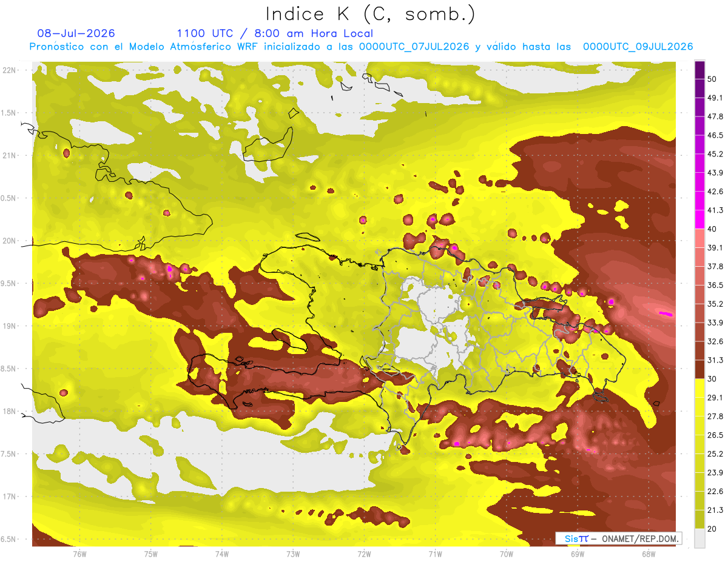Click longitude axis label '76W'
Image resolution: width=728 pixels, height=562 pixels.
tap(79, 554)
